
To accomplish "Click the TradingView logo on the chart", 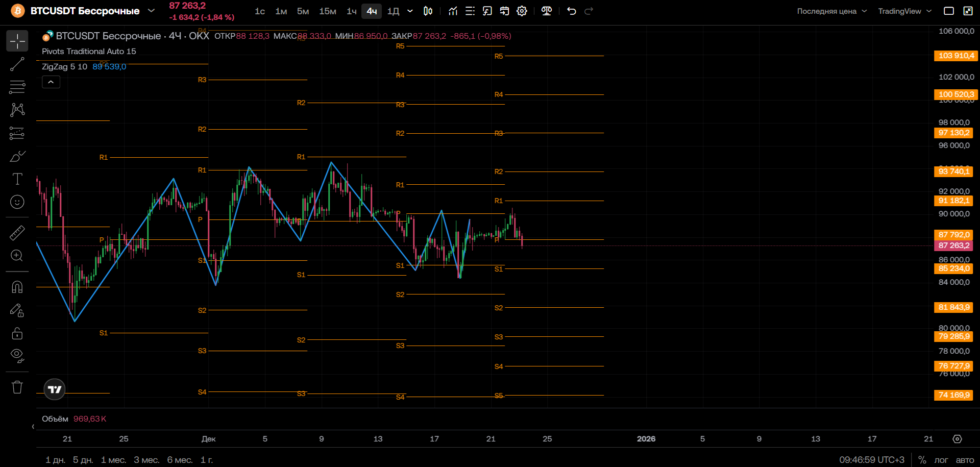I will [x=55, y=389].
